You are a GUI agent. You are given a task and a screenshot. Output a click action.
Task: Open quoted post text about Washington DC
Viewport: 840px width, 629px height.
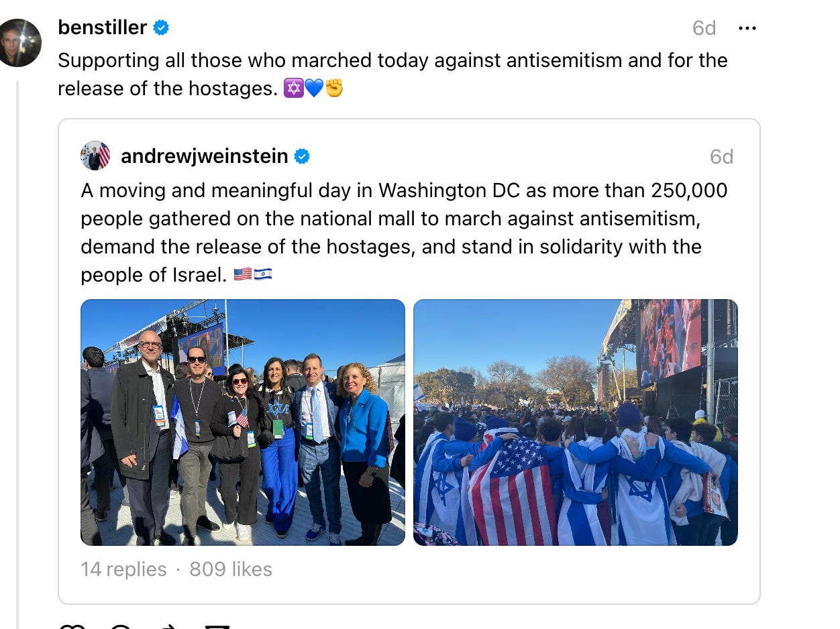coord(404,233)
